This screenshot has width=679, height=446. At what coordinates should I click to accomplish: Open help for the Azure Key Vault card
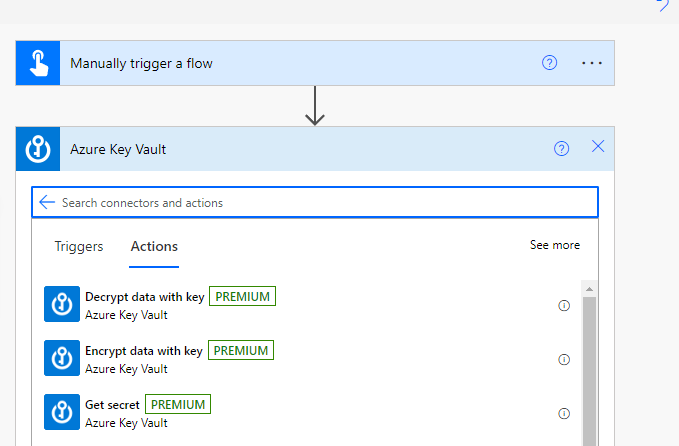point(561,149)
